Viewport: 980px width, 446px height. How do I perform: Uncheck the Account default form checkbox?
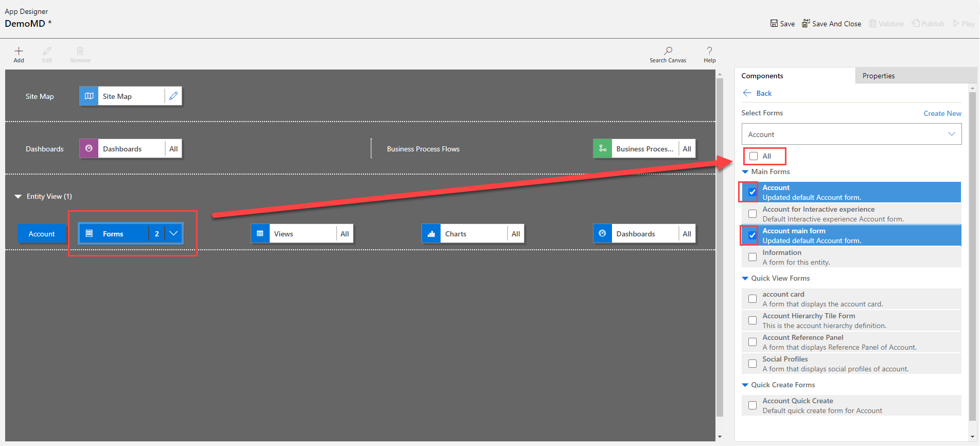(752, 192)
